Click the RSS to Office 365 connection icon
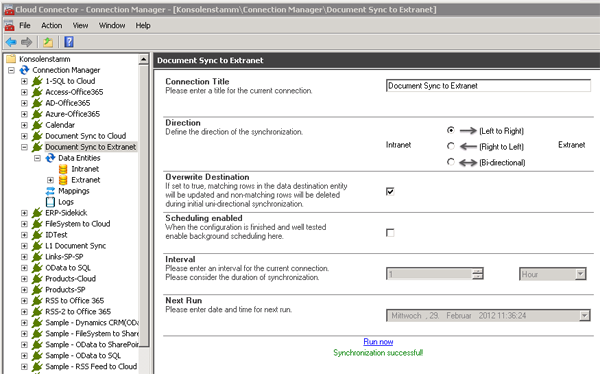 (x=37, y=301)
